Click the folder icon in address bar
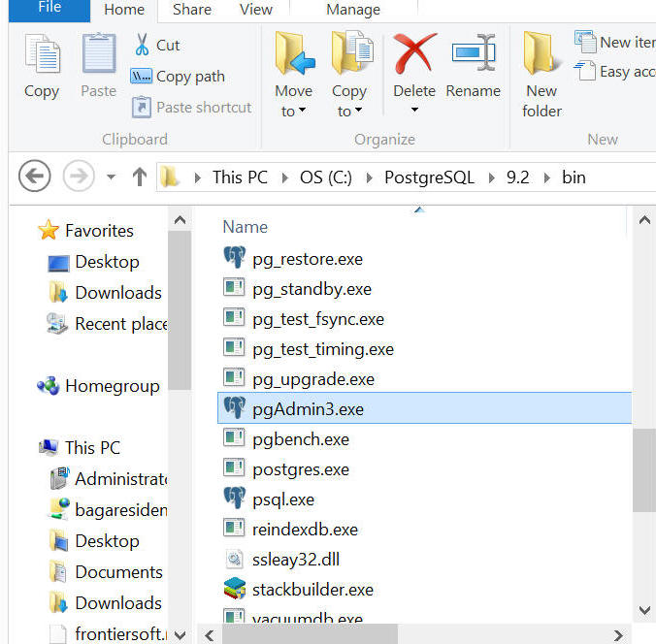656x644 pixels. pos(170,177)
